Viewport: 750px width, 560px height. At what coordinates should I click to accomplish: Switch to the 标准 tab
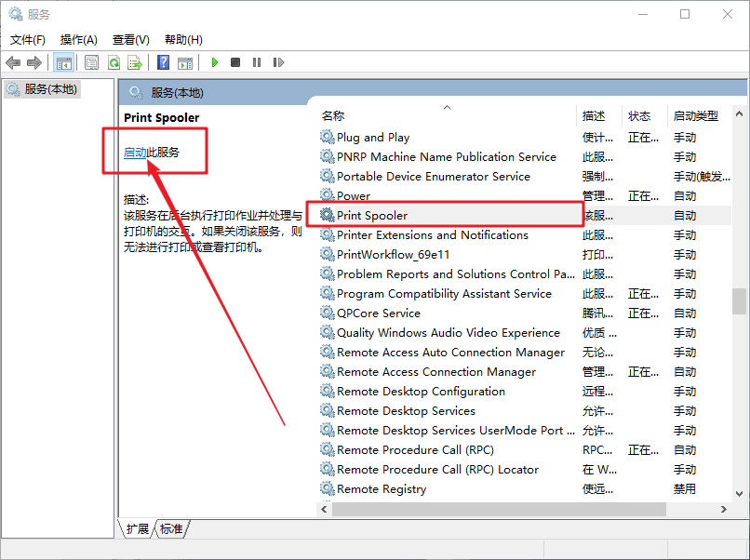pyautogui.click(x=171, y=528)
